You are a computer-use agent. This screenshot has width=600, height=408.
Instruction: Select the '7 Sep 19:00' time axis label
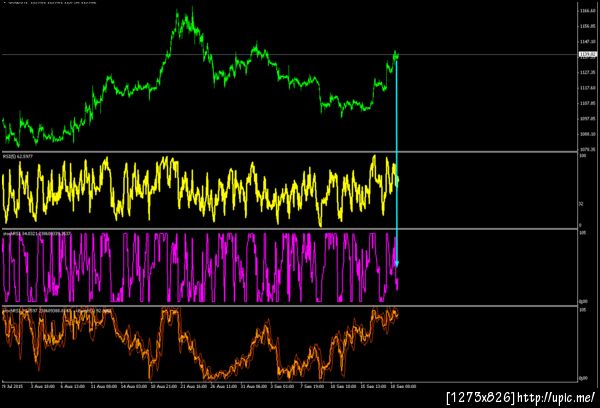312,387
